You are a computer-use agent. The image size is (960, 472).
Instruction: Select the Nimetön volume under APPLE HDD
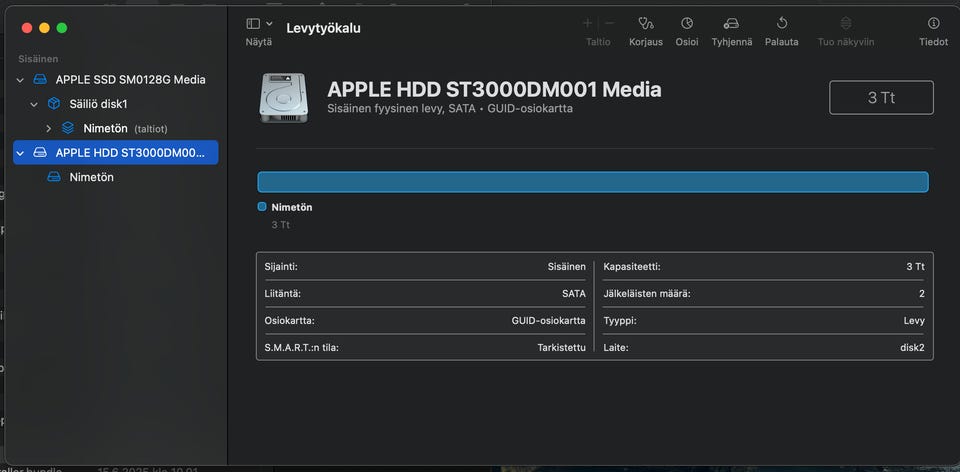coord(91,177)
